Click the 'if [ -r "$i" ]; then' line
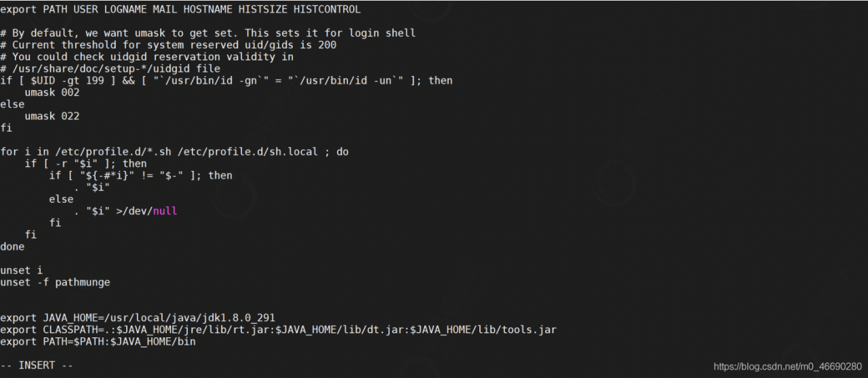The height and width of the screenshot is (378, 868). point(85,164)
